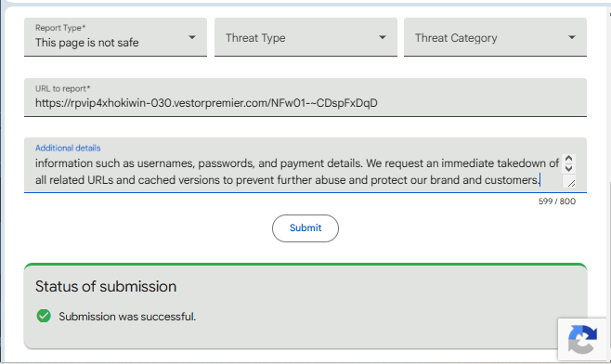Image resolution: width=611 pixels, height=364 pixels.
Task: Expand the Threat Category dropdown arrow
Action: [x=572, y=37]
